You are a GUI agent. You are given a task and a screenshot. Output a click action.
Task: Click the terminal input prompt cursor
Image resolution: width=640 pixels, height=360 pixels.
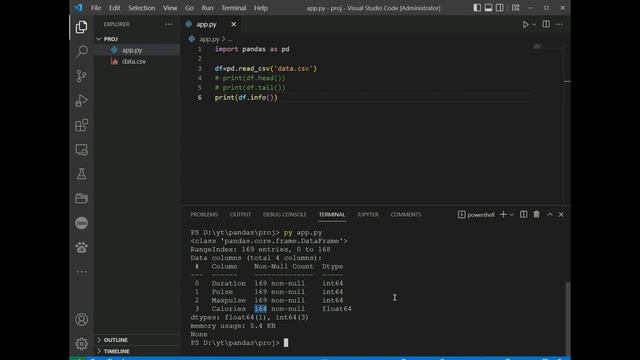tap(286, 343)
